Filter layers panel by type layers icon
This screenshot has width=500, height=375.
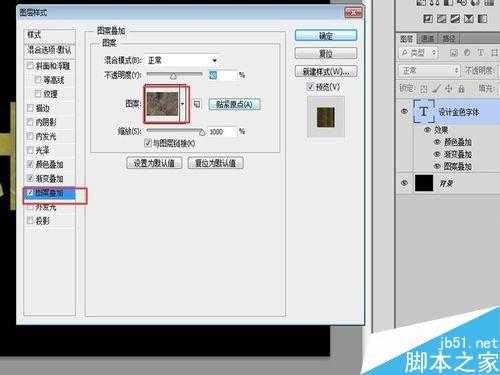(x=481, y=53)
